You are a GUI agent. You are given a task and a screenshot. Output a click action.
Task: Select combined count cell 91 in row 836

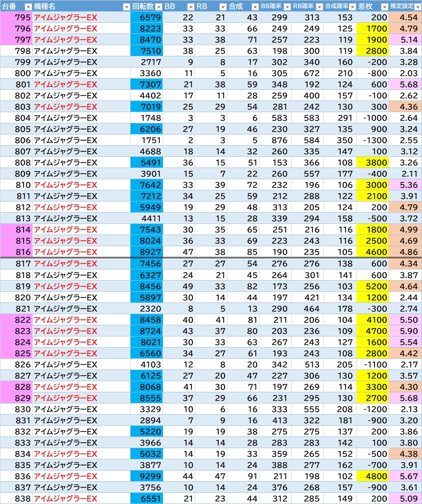[243, 476]
